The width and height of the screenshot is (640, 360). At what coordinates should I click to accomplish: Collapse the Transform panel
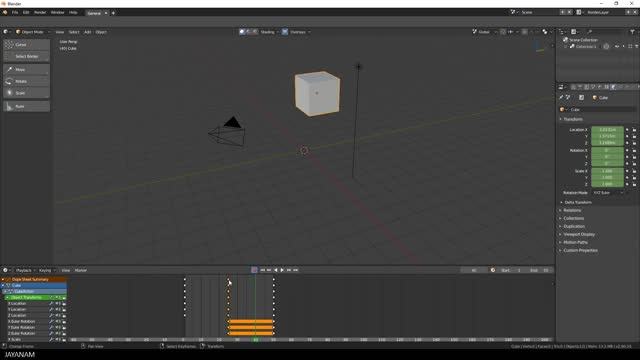pyautogui.click(x=573, y=119)
